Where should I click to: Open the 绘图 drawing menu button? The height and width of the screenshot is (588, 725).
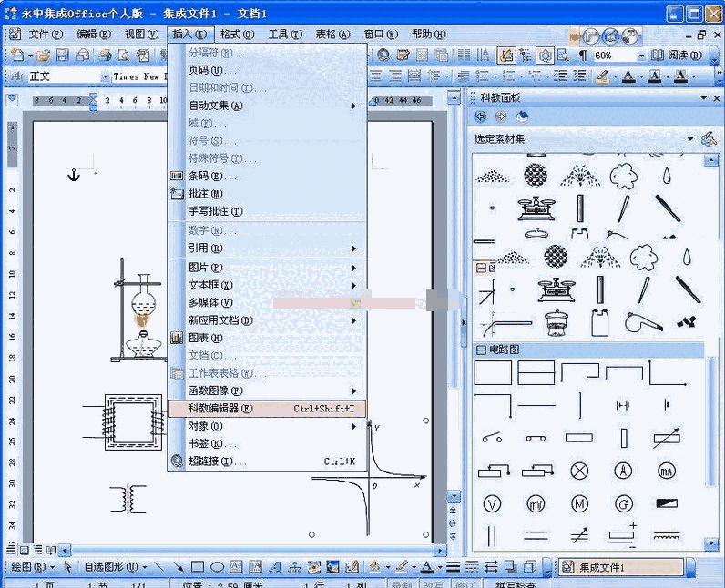click(x=32, y=566)
